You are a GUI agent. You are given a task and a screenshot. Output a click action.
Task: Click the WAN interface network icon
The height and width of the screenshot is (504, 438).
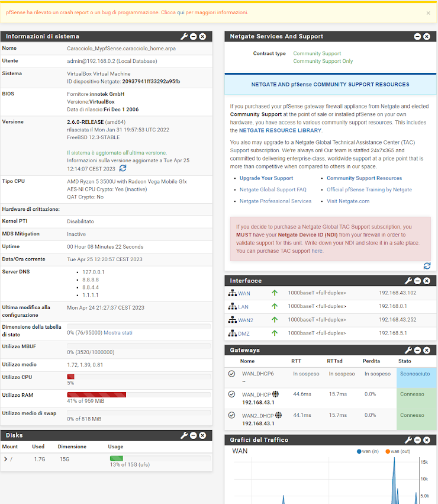(233, 293)
